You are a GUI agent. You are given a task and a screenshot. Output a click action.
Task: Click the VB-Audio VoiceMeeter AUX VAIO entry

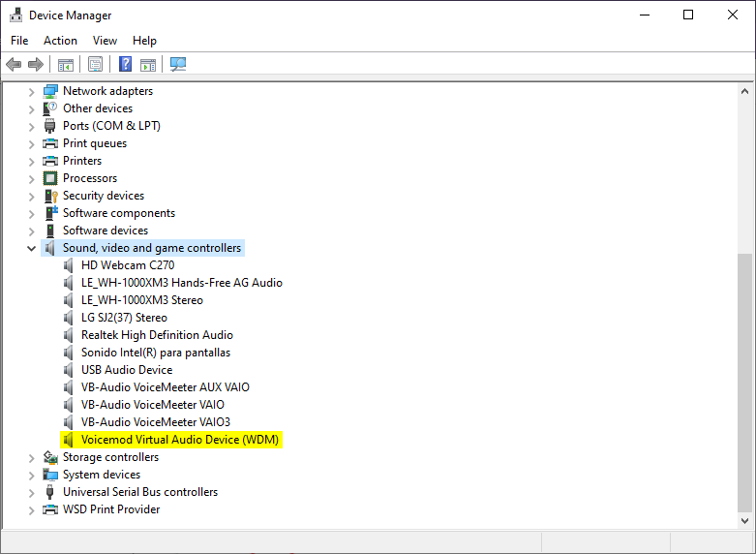point(165,387)
